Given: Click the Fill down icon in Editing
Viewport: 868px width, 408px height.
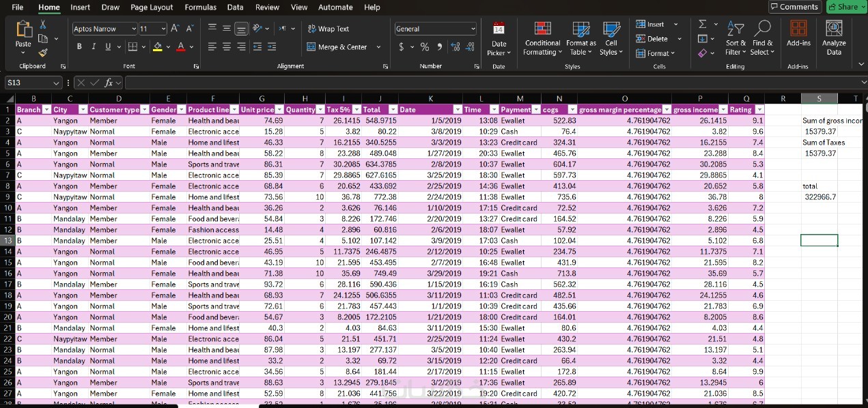Looking at the screenshot, I should tap(703, 38).
